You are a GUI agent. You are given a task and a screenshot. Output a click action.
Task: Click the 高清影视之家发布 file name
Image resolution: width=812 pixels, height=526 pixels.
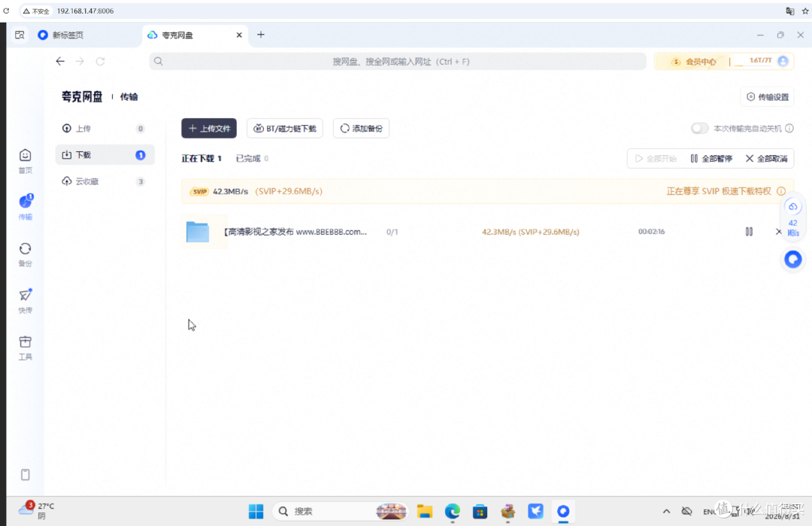click(x=295, y=232)
